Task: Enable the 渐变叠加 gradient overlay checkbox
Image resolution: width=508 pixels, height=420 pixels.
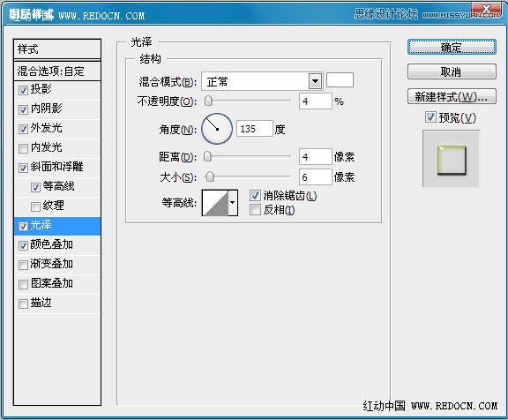Action: click(23, 265)
